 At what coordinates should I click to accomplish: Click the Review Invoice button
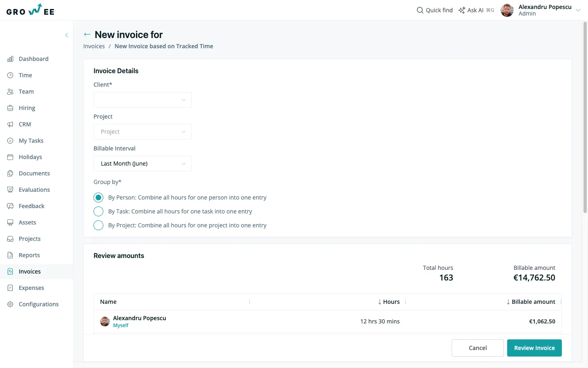pos(535,348)
